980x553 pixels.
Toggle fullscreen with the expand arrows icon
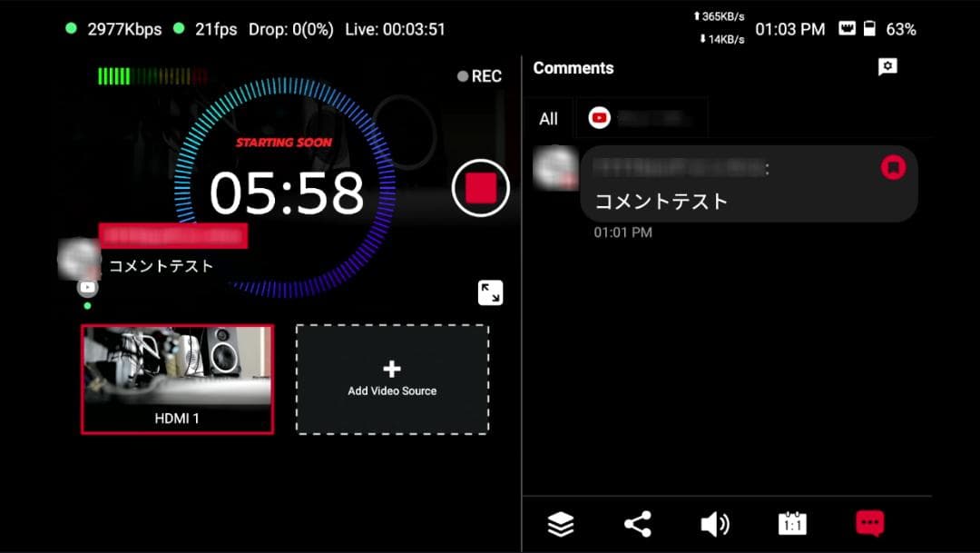[x=490, y=292]
